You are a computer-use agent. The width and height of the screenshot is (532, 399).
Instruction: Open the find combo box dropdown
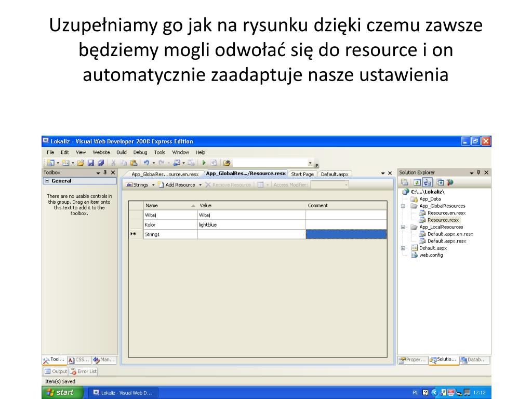[310, 163]
